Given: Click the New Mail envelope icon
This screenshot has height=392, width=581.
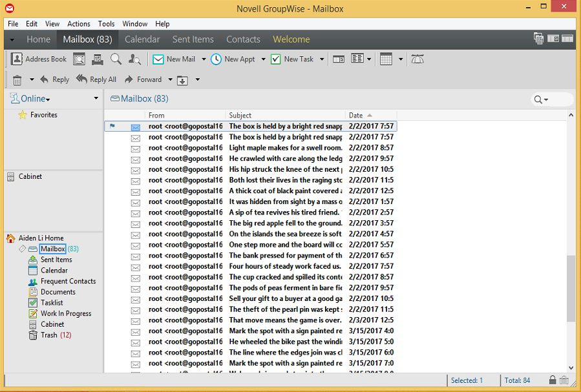Looking at the screenshot, I should point(158,59).
